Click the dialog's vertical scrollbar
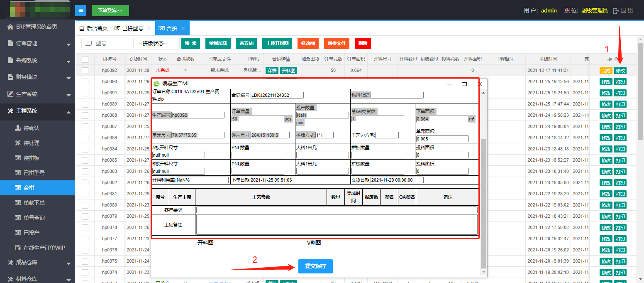Image resolution: width=644 pixels, height=283 pixels. pyautogui.click(x=483, y=204)
